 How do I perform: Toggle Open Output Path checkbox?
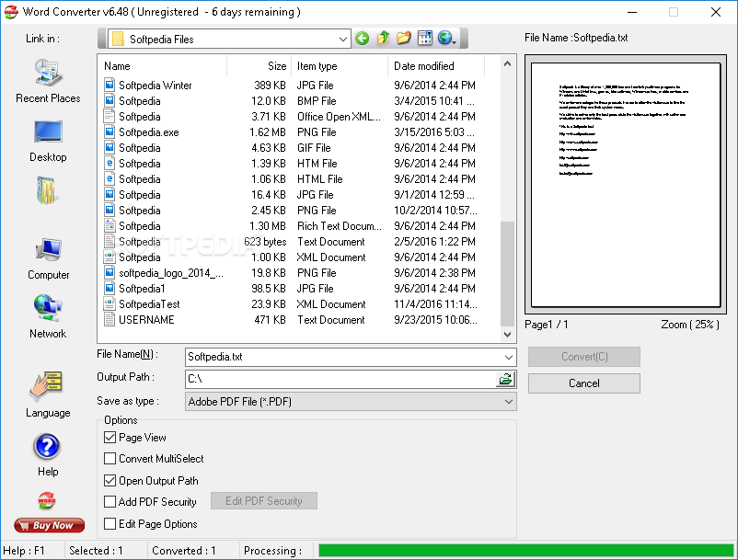pyautogui.click(x=110, y=481)
